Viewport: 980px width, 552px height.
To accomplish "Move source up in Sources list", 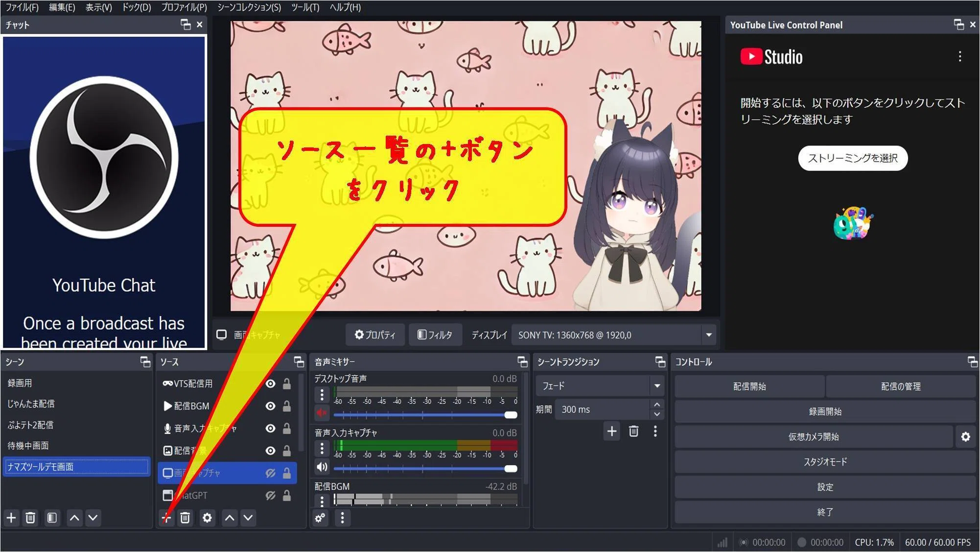I will click(230, 517).
